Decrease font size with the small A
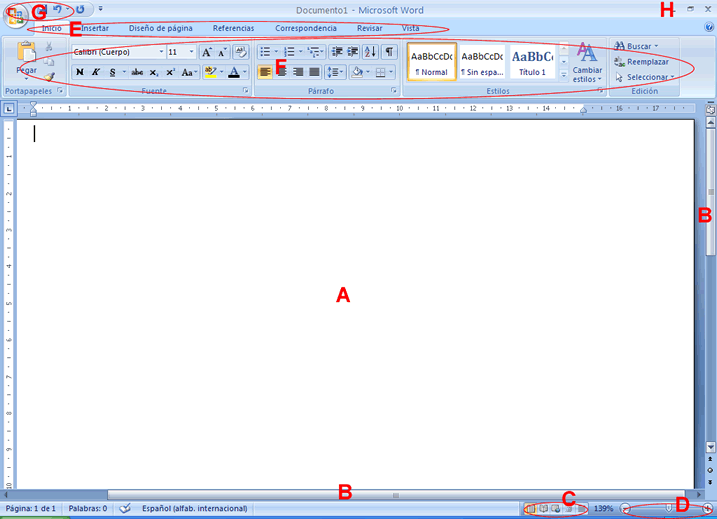This screenshot has height=519, width=717. 222,52
